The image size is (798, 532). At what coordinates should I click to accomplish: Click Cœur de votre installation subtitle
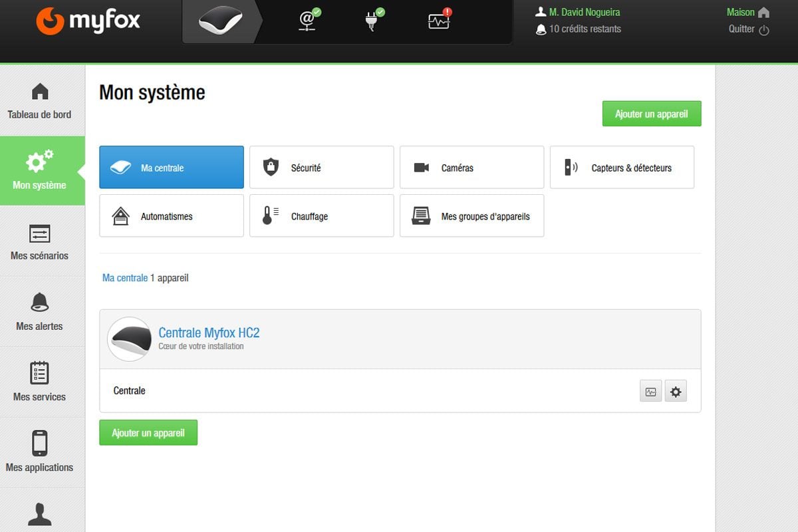pos(201,346)
